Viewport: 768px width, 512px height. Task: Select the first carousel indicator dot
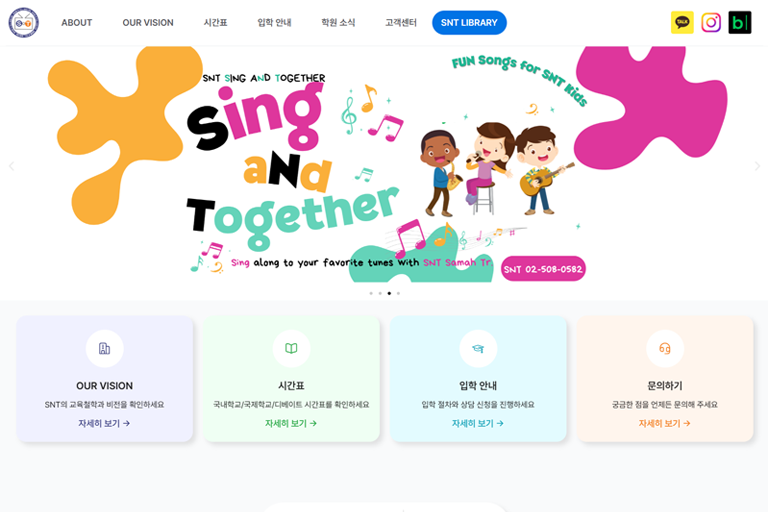[x=371, y=293]
